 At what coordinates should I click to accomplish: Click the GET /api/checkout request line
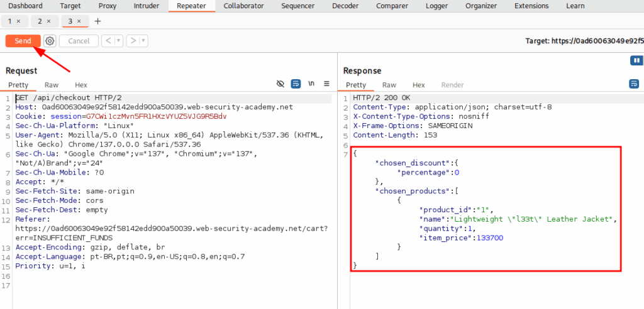(x=68, y=98)
